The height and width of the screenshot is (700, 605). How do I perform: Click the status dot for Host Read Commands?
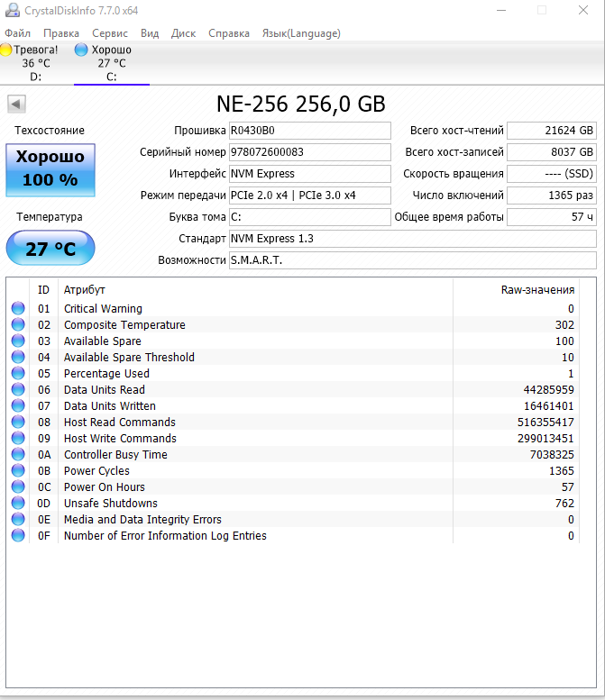point(18,422)
